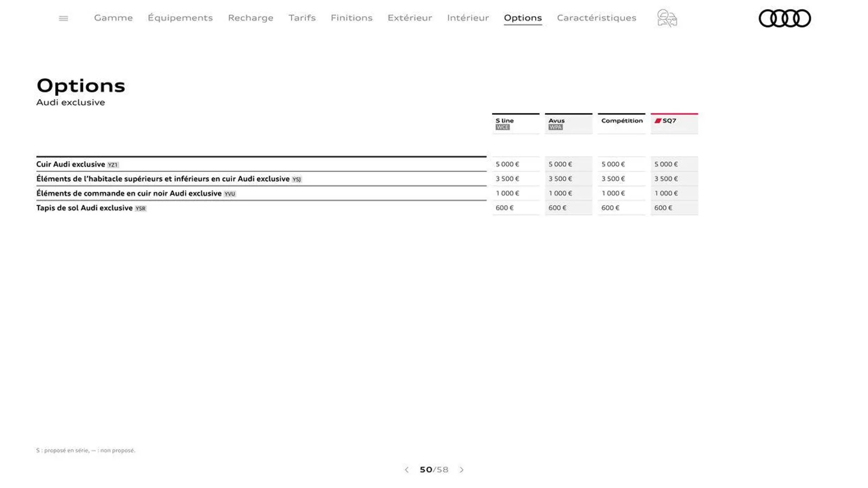Click 600 € under S line
The height and width of the screenshot is (488, 868).
click(x=505, y=207)
